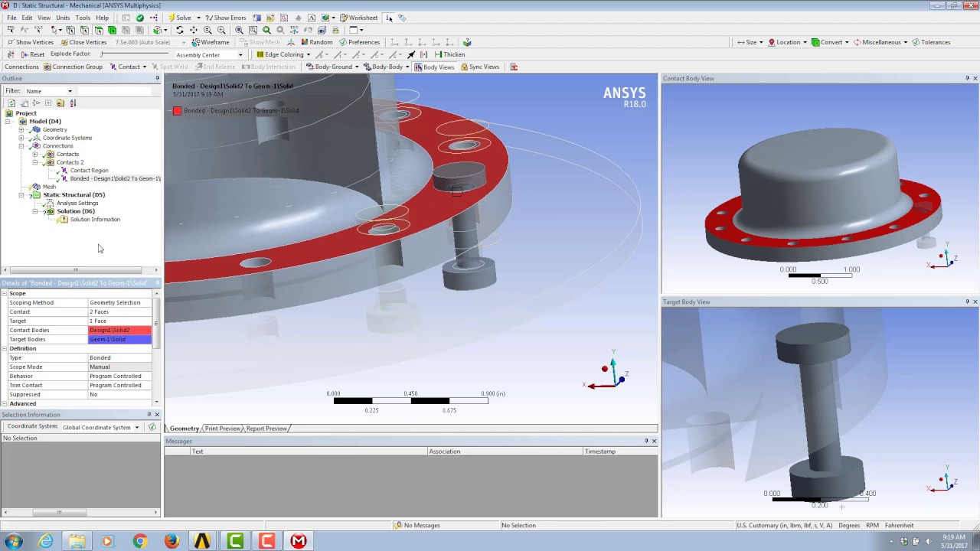The image size is (980, 551).
Task: Collapse the Model (D4) tree node
Action: [x=8, y=121]
